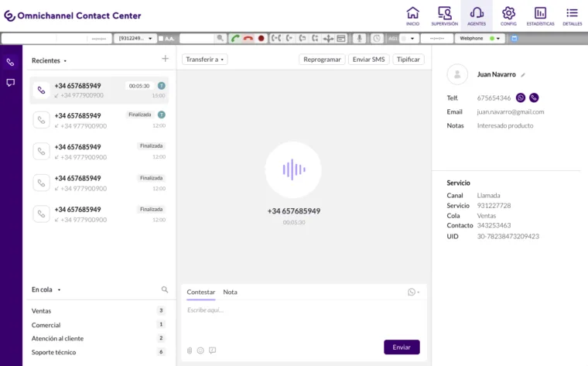Click the leftmost toolbar input field
Image resolution: width=588 pixels, height=366 pixels.
click(56, 38)
